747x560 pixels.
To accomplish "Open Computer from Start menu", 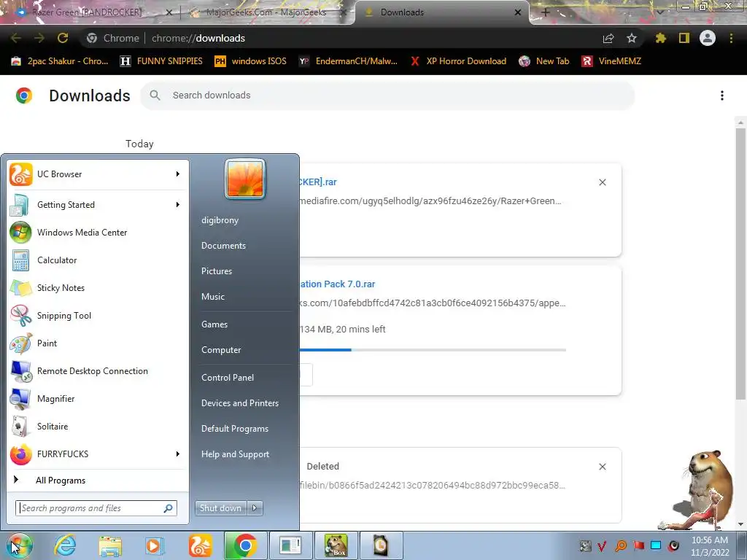I will point(221,350).
